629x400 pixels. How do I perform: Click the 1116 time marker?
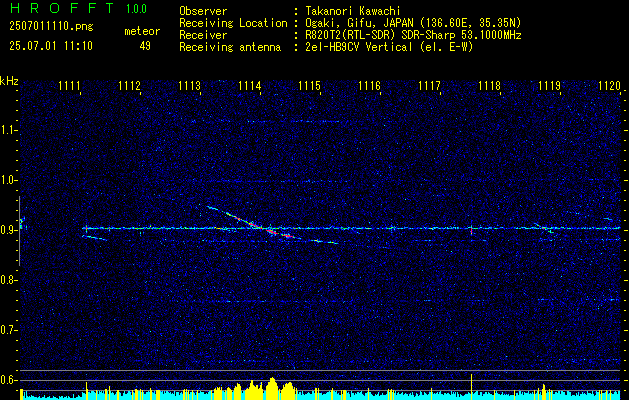369,86
